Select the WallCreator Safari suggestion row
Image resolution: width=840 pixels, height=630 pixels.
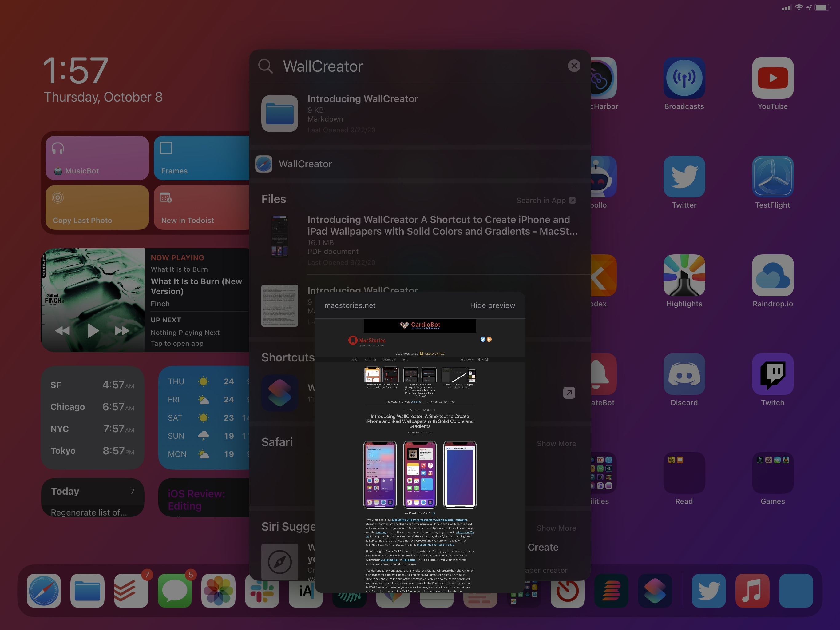(420, 164)
